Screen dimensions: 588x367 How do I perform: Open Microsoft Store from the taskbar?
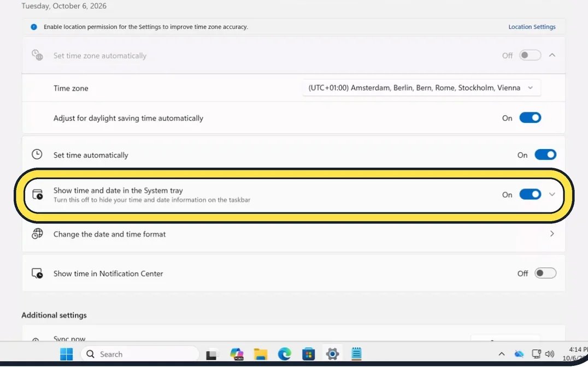click(x=309, y=354)
